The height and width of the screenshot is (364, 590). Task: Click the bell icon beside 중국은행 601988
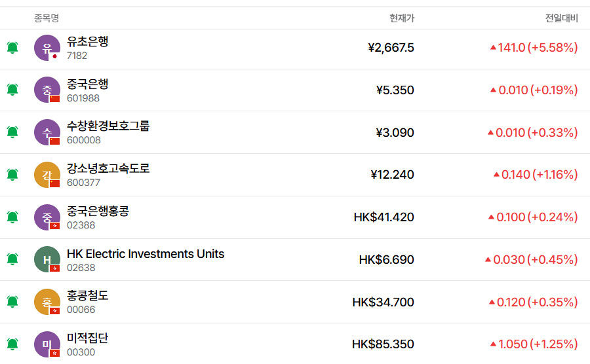coord(12,90)
